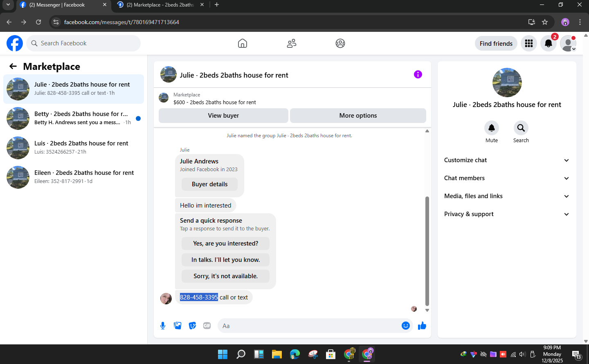The image size is (589, 364).
Task: Open the Chrome profile avatar
Action: click(x=565, y=22)
